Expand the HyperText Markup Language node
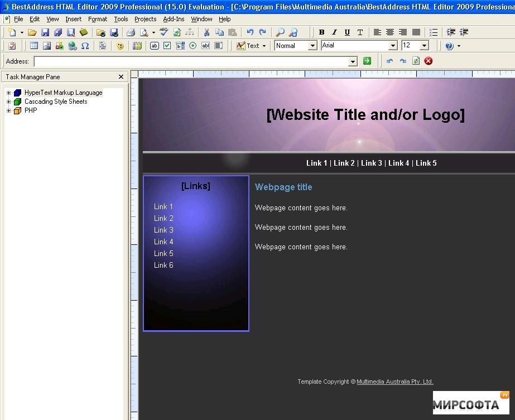This screenshot has width=515, height=420. click(8, 93)
